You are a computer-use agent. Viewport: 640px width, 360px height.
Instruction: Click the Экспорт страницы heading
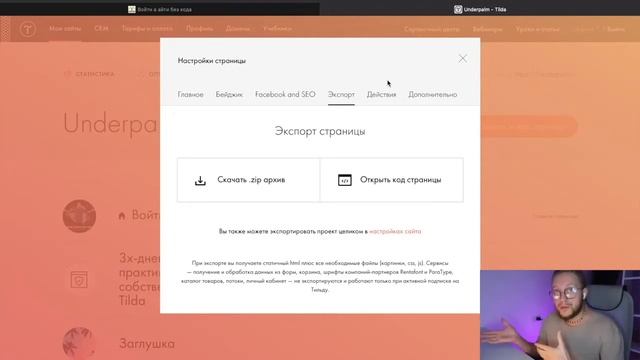coord(320,131)
